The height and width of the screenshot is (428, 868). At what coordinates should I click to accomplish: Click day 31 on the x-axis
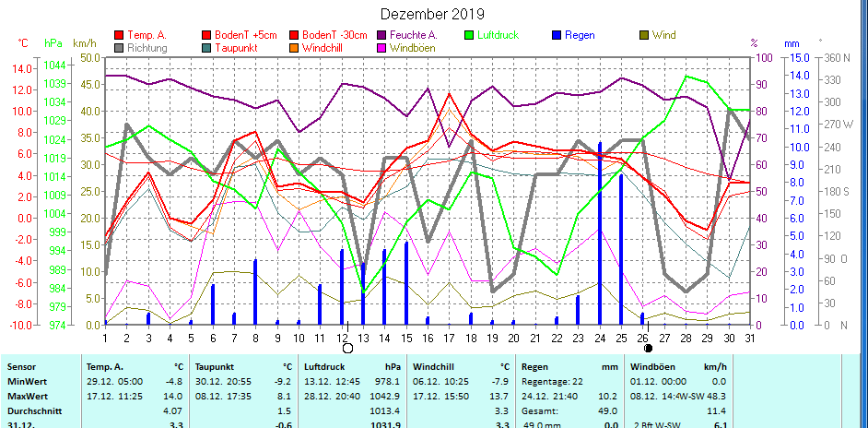point(749,337)
